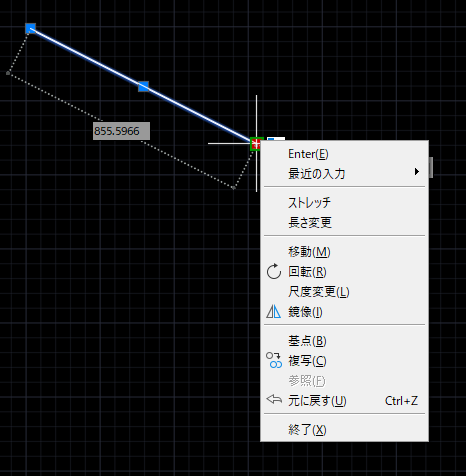Click the selected blue line segment
Viewport: 466px width, 476px height.
pos(87,58)
